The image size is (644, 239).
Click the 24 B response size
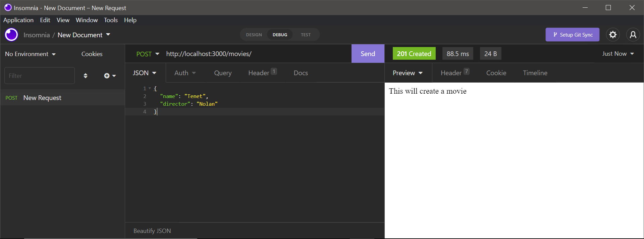click(x=490, y=53)
